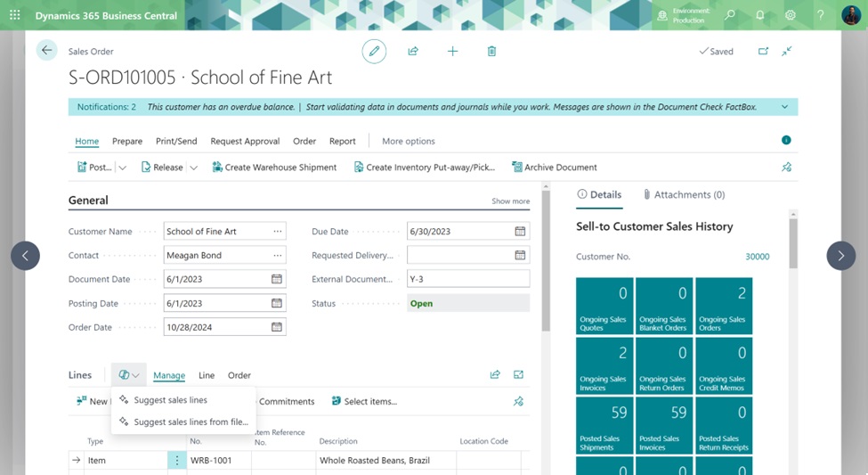Open Customer Name lookup ellipsis
Viewport: 868px width, 475px height.
pos(278,231)
